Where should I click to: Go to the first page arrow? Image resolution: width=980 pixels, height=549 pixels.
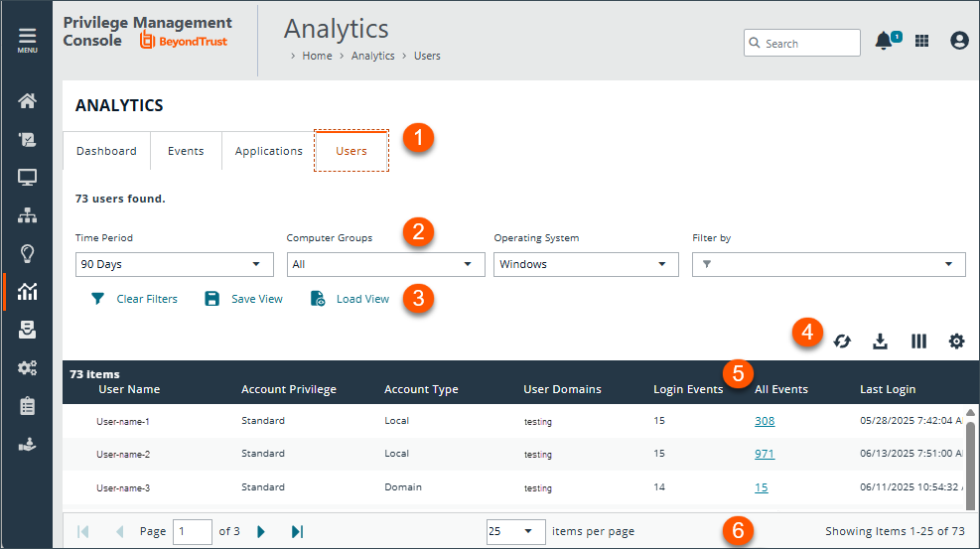point(83,531)
